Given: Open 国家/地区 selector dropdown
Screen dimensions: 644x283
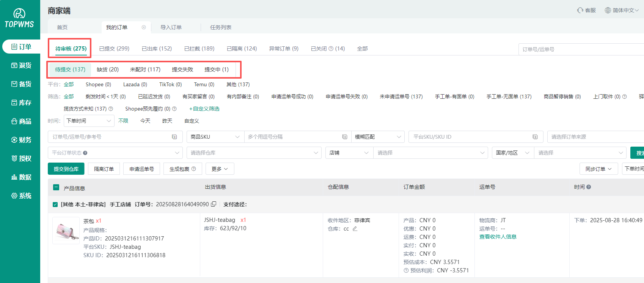Looking at the screenshot, I should (513, 153).
